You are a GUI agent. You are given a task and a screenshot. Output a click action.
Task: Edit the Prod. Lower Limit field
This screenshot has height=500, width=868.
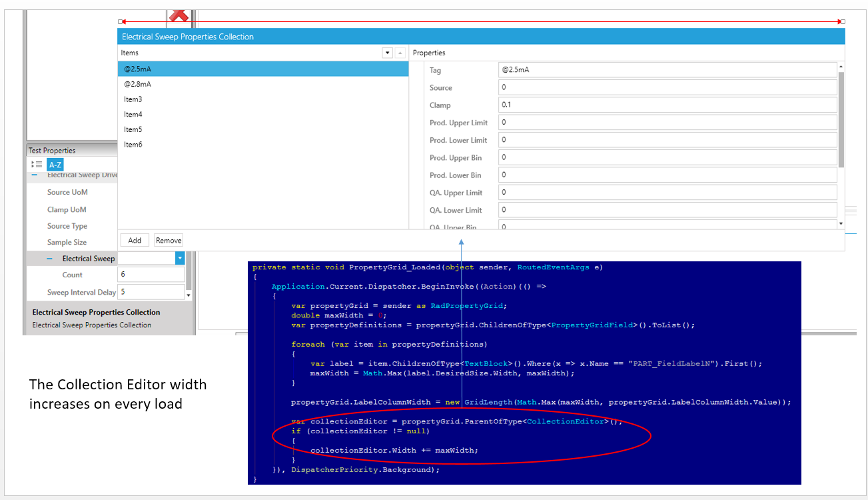pyautogui.click(x=667, y=140)
